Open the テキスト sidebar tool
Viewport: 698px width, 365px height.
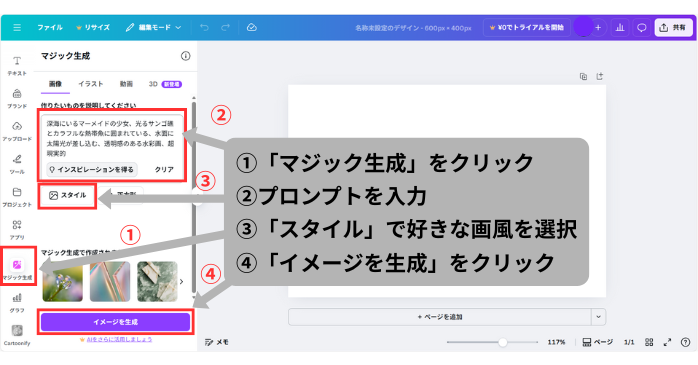coord(17,65)
